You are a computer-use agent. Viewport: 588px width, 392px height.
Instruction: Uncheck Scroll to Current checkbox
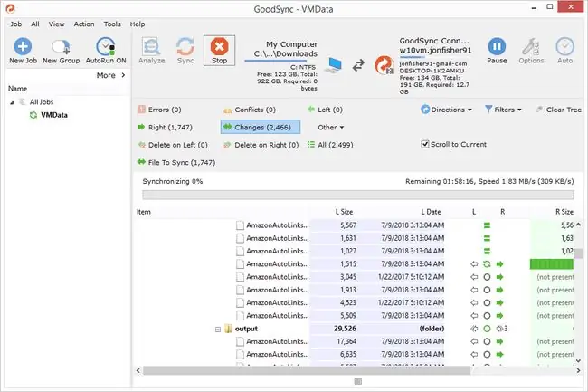[425, 145]
